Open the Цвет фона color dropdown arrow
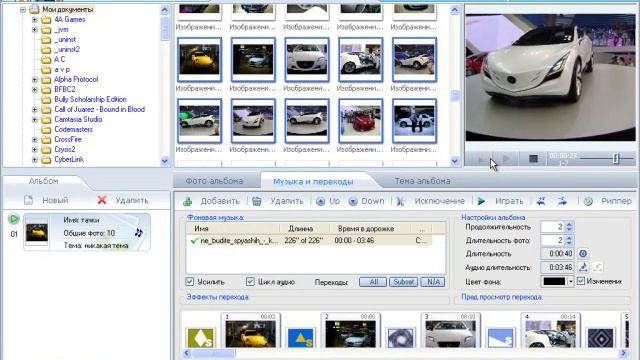Image resolution: width=640 pixels, height=360 pixels. (571, 281)
